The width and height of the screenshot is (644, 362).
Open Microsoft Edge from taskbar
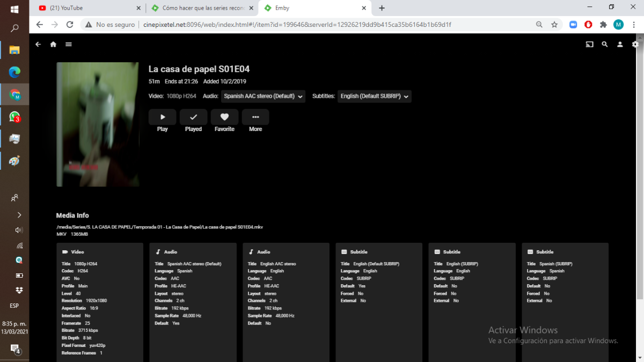(14, 72)
